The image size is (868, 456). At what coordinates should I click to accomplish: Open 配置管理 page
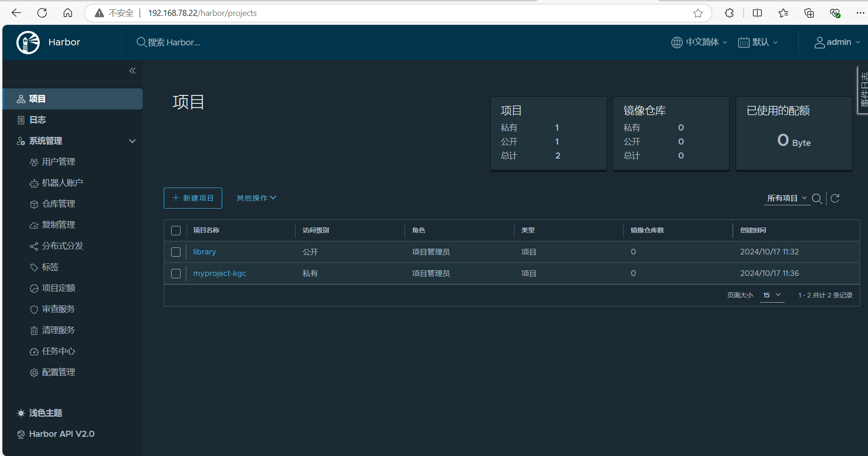click(58, 372)
